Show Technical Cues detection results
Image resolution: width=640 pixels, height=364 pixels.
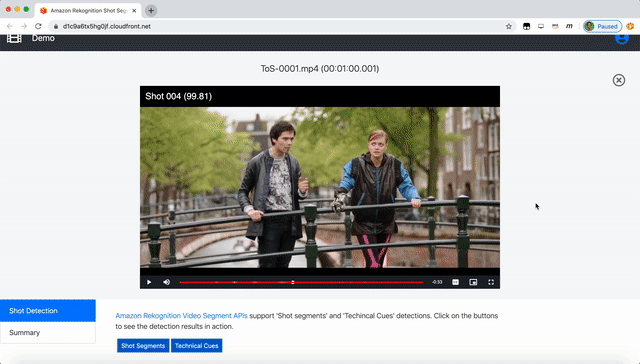(x=196, y=346)
